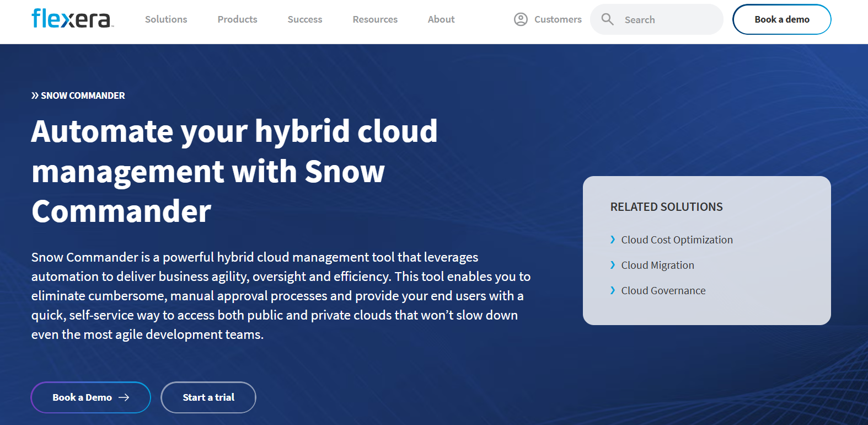This screenshot has width=868, height=425.
Task: Open the About menu
Action: point(441,19)
